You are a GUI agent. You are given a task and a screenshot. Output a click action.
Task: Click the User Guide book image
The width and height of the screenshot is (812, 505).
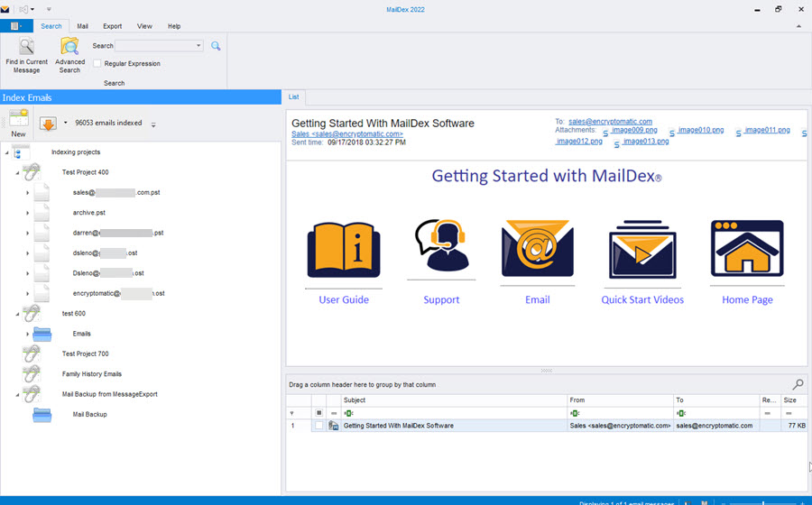click(344, 251)
